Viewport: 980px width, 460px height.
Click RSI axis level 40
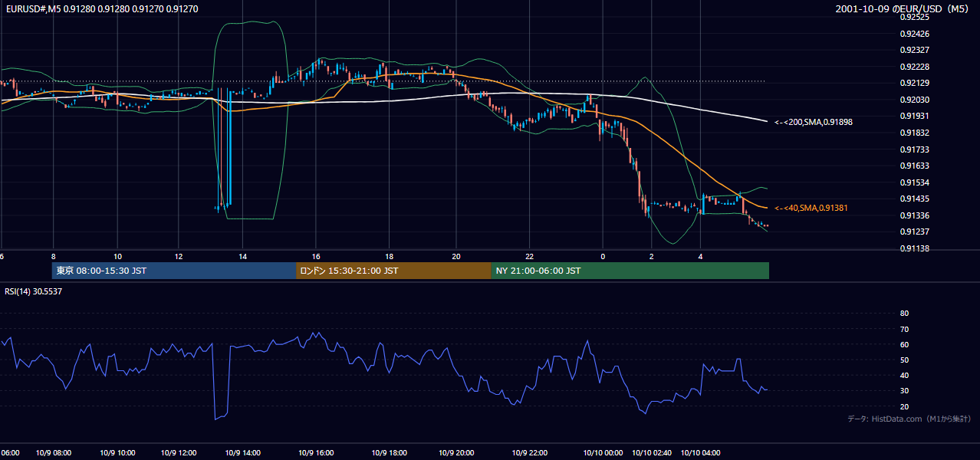pos(904,375)
